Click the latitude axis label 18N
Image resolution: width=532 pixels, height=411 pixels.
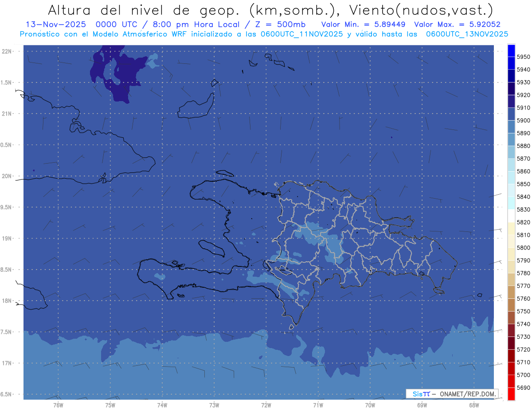tap(7, 301)
